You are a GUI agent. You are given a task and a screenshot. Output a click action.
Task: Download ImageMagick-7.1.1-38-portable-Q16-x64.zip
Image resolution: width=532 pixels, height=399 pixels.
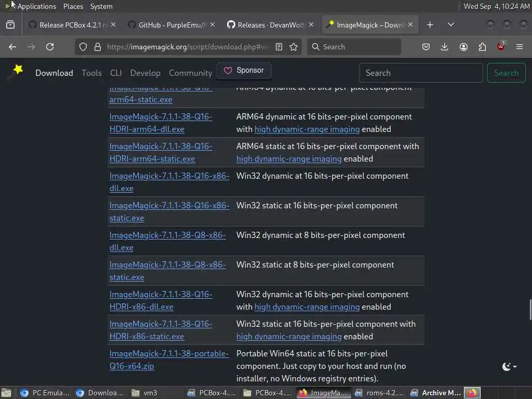[169, 360]
